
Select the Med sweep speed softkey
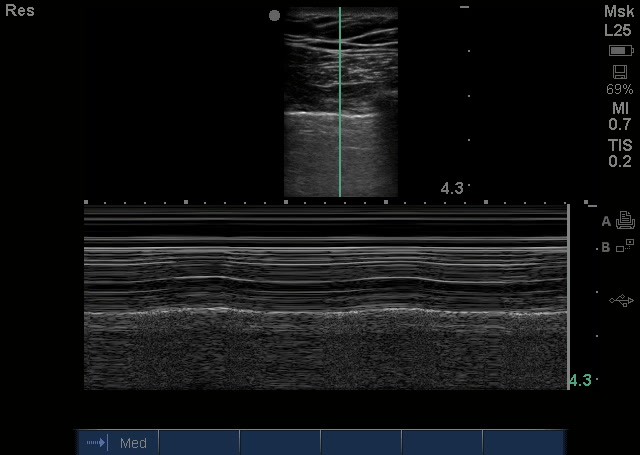tap(133, 442)
